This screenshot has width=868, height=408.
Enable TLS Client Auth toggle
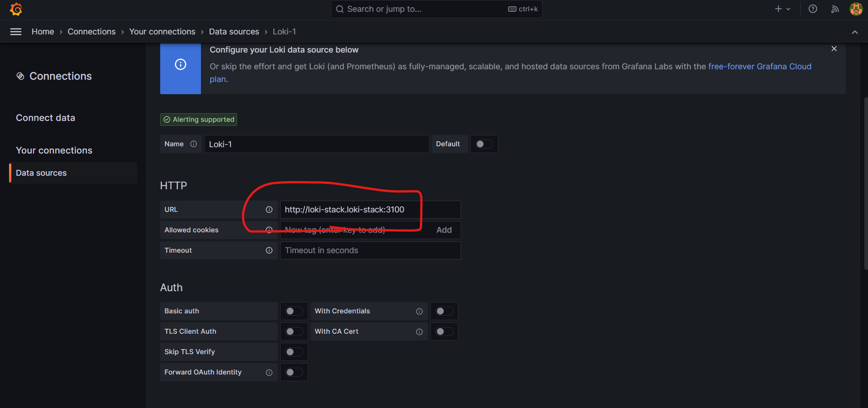tap(294, 331)
